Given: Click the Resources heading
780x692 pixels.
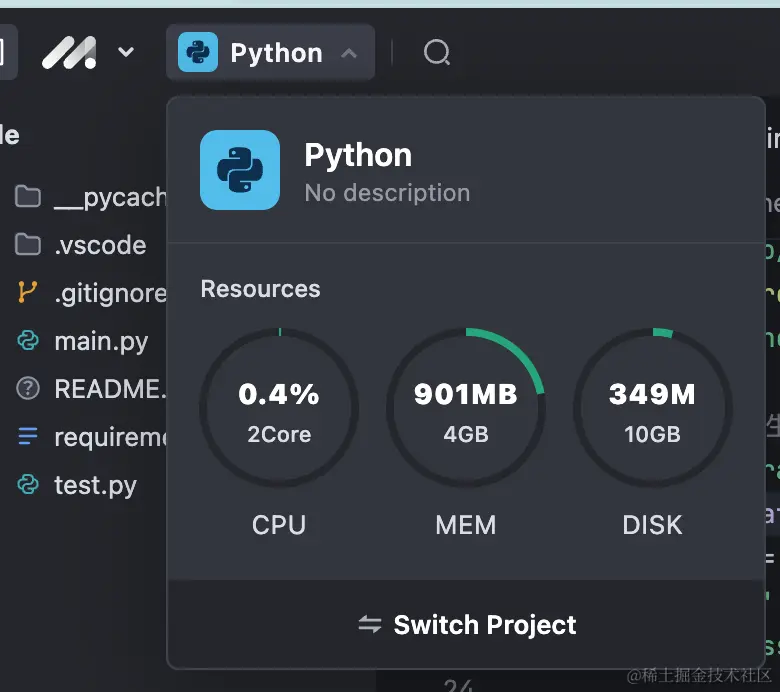Looking at the screenshot, I should [260, 289].
